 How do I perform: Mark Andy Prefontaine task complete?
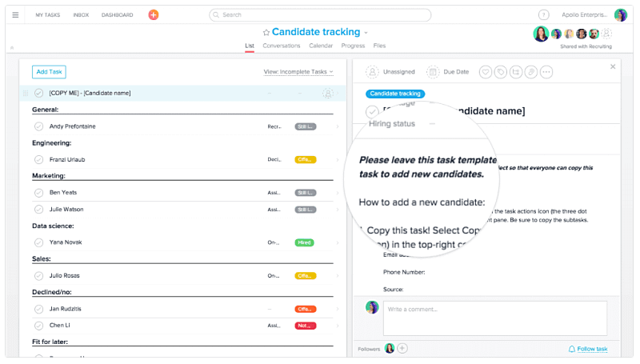(x=38, y=126)
